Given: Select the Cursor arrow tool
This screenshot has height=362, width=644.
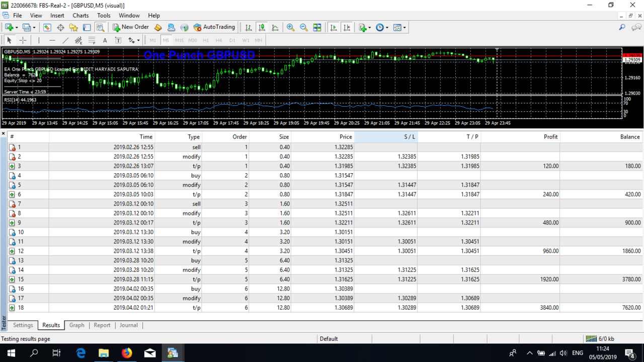Looking at the screenshot, I should pos(9,40).
